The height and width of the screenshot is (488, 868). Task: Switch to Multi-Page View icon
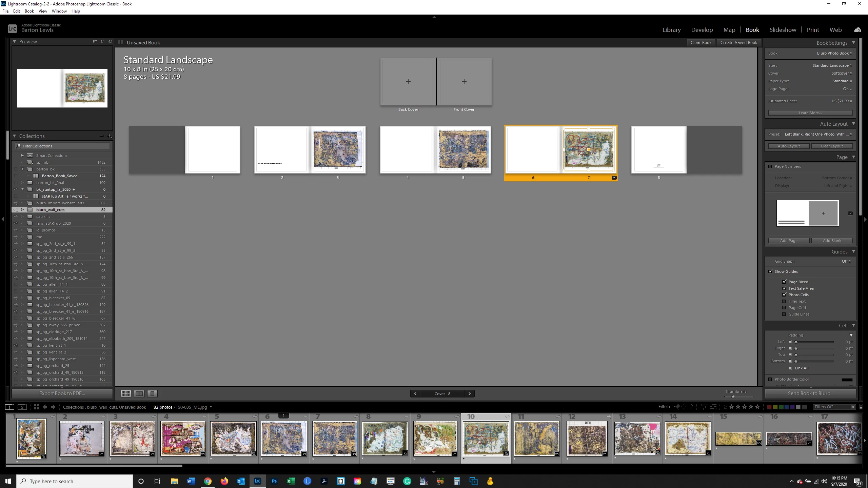(x=126, y=393)
